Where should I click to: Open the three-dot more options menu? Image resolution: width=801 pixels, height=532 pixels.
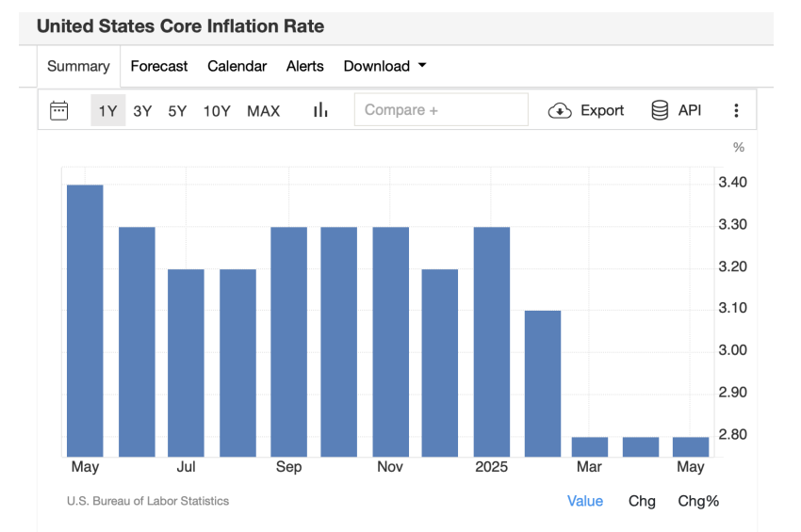pyautogui.click(x=736, y=110)
